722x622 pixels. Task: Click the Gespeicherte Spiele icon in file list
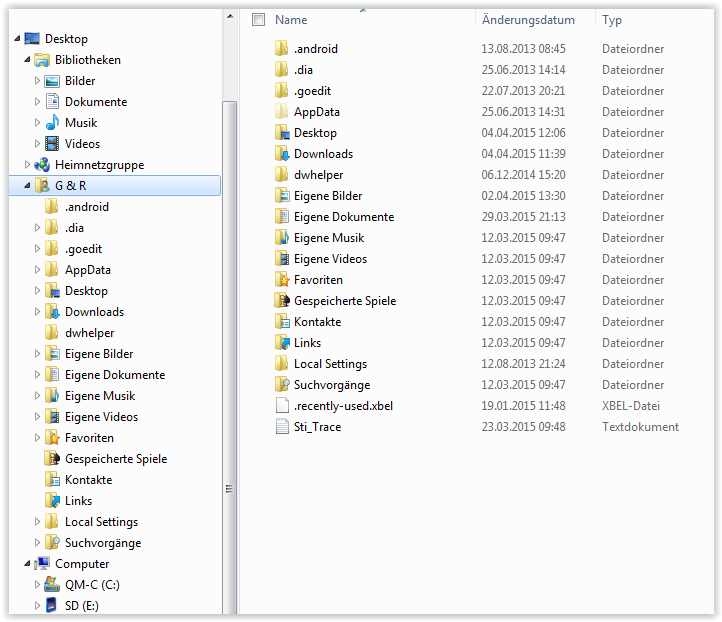pos(282,301)
